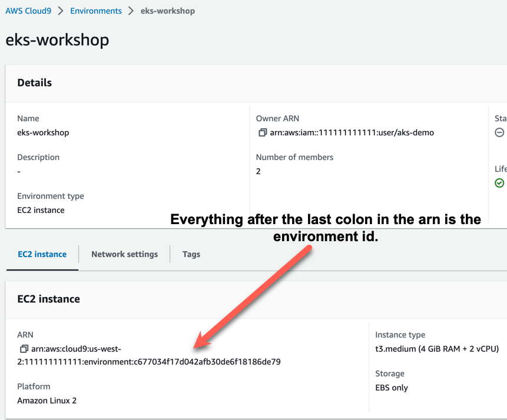Click eks-workshop breadcrumb text
The width and height of the screenshot is (507, 420).
coord(167,11)
